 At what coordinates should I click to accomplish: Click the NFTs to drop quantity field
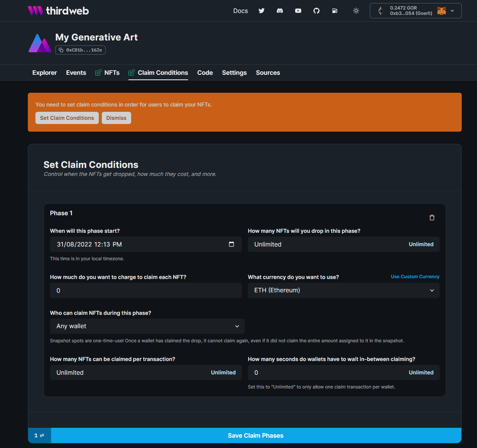click(x=344, y=244)
